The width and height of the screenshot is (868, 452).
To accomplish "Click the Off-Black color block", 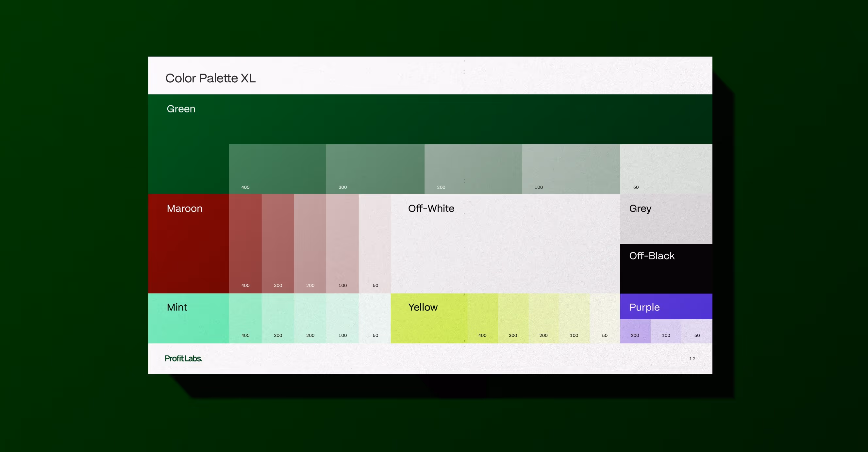I will tap(666, 269).
